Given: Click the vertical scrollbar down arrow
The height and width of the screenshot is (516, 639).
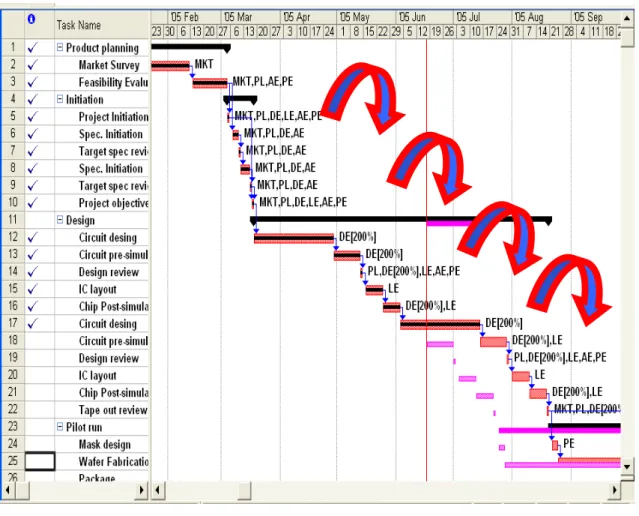Looking at the screenshot, I should (627, 467).
